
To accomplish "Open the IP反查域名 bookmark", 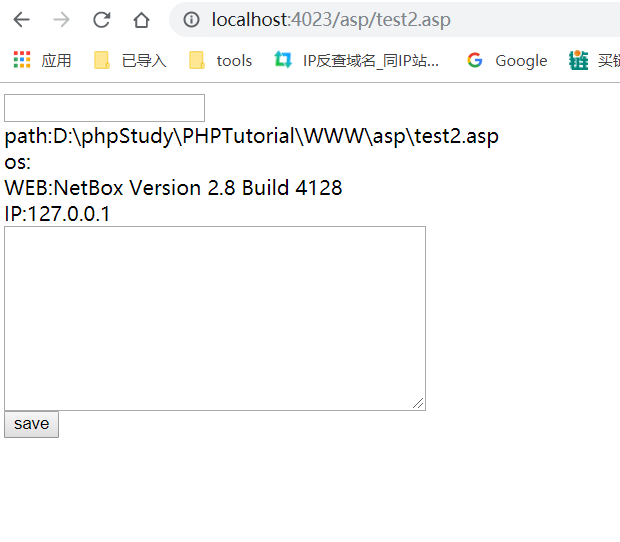I will [x=356, y=60].
